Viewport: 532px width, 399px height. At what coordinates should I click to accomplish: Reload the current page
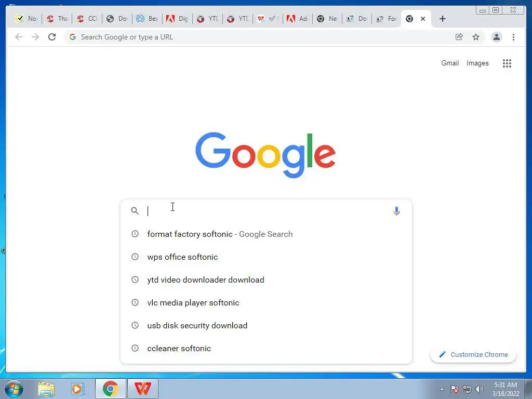(x=52, y=37)
